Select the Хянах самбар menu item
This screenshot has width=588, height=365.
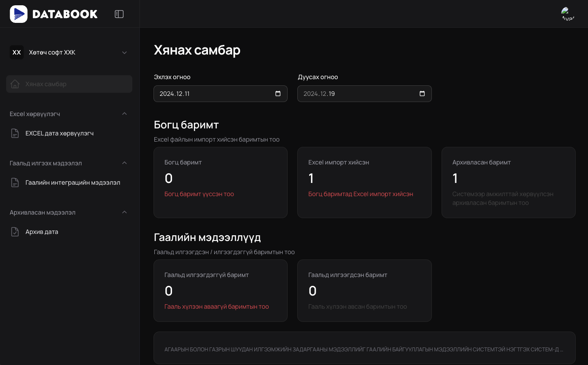tap(69, 84)
